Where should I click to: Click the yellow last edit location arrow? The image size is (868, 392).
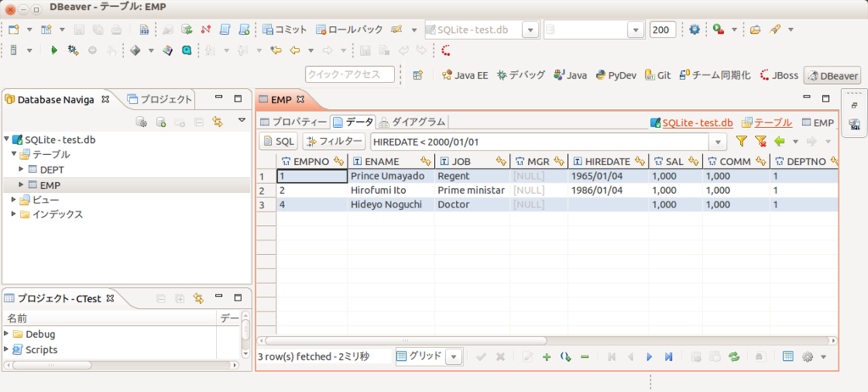(x=275, y=50)
